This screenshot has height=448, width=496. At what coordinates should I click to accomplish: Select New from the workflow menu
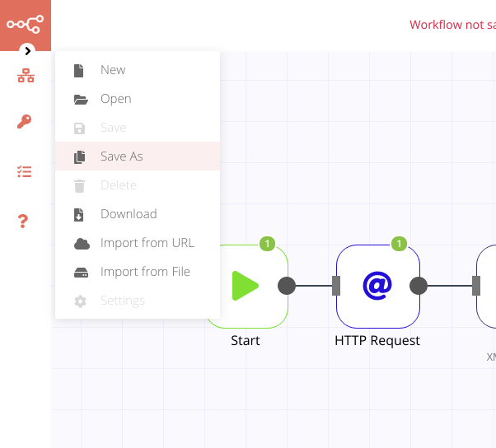(x=113, y=70)
